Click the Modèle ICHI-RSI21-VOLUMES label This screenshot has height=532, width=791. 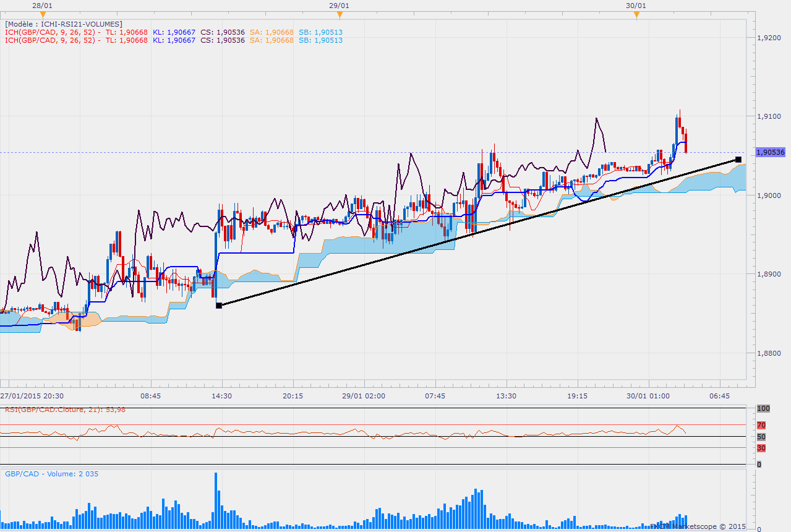pyautogui.click(x=63, y=24)
